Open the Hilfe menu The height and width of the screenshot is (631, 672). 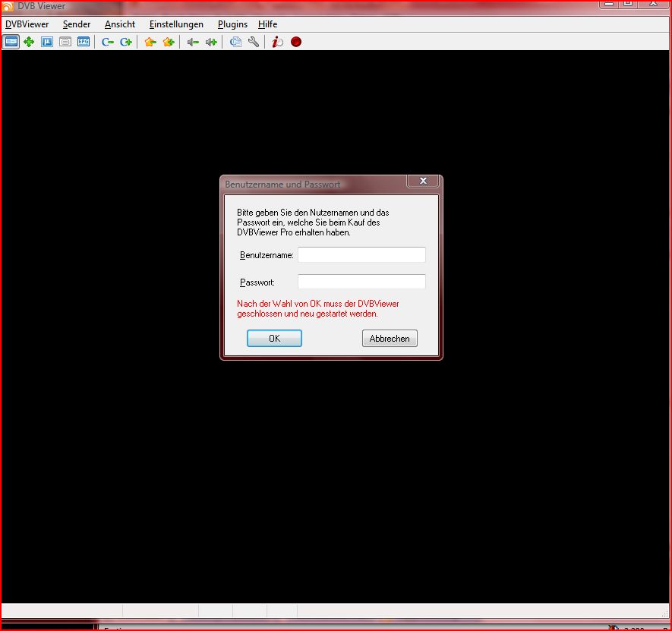coord(268,24)
